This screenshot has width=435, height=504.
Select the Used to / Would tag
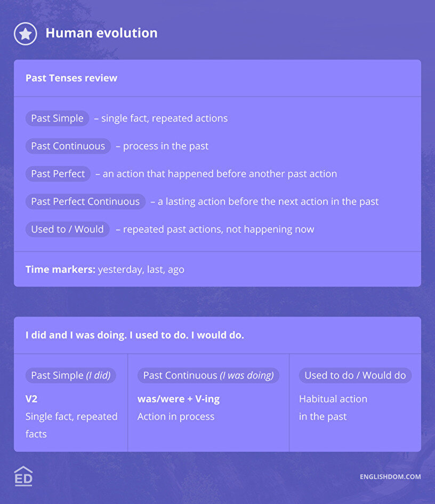pyautogui.click(x=67, y=229)
